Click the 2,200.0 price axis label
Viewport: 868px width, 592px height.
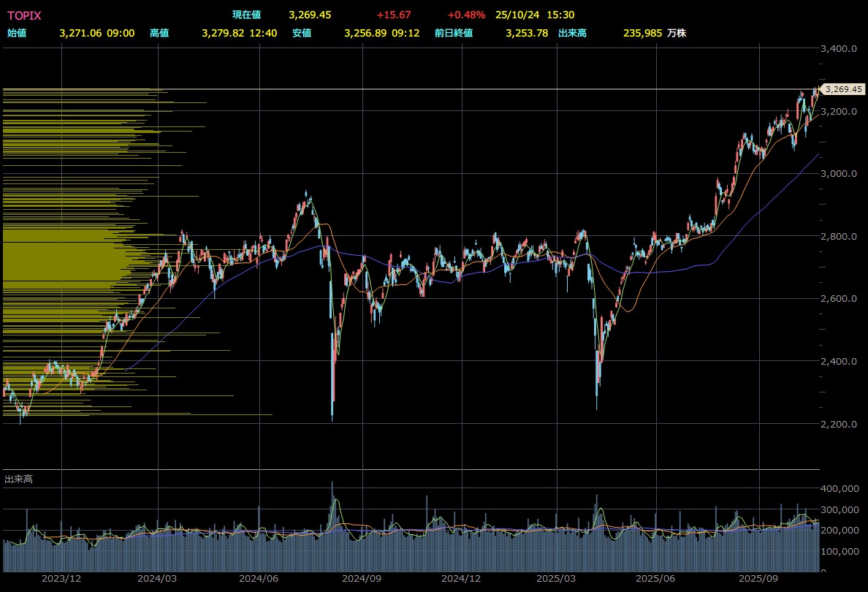coord(838,424)
